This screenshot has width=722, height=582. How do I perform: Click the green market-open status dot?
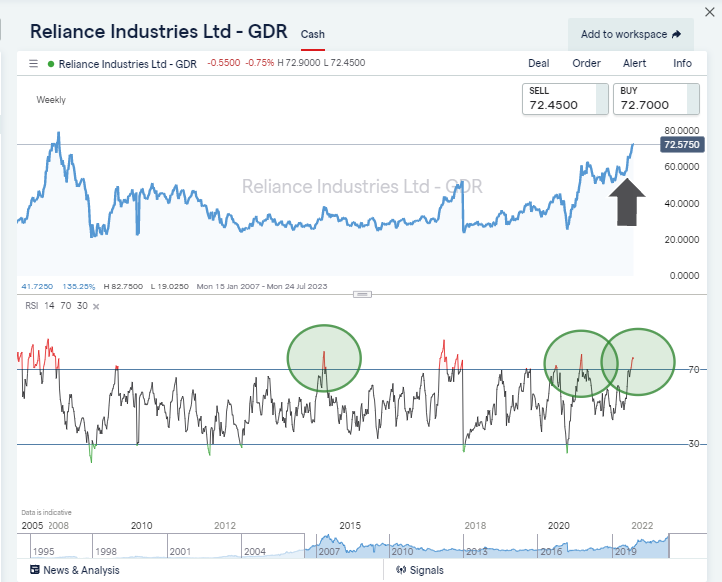pos(51,64)
